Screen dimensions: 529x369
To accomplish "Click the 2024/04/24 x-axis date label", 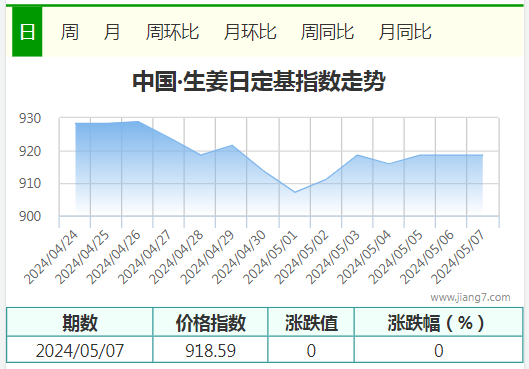I will pos(51,257).
